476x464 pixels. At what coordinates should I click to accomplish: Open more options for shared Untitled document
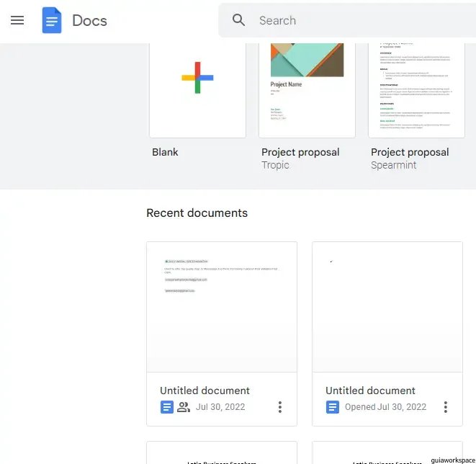point(280,407)
